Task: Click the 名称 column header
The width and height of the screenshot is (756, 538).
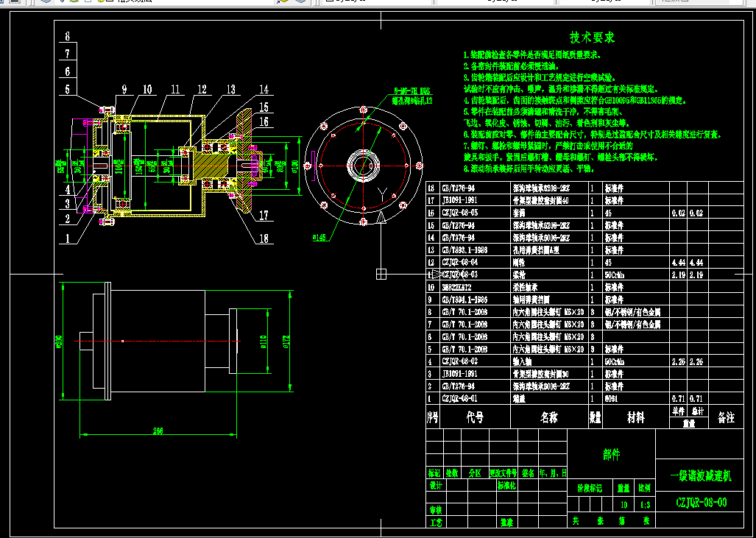Action: coord(549,417)
